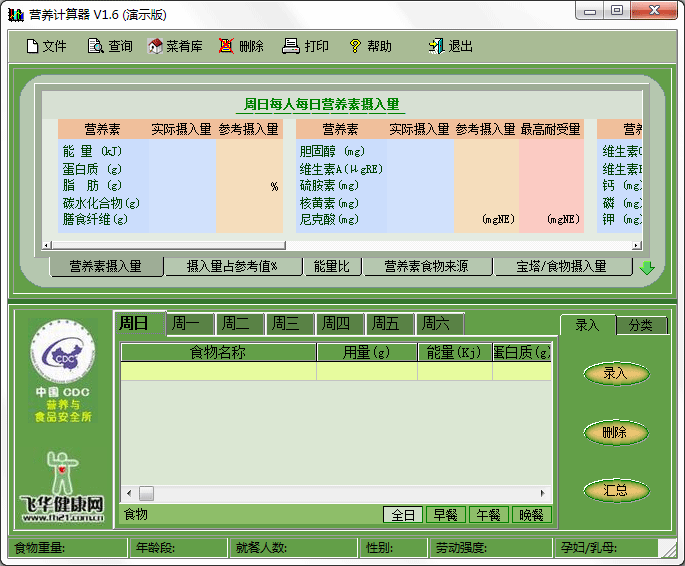Select the 周一 day tab
Viewport: 685px width, 566px height.
(x=190, y=324)
